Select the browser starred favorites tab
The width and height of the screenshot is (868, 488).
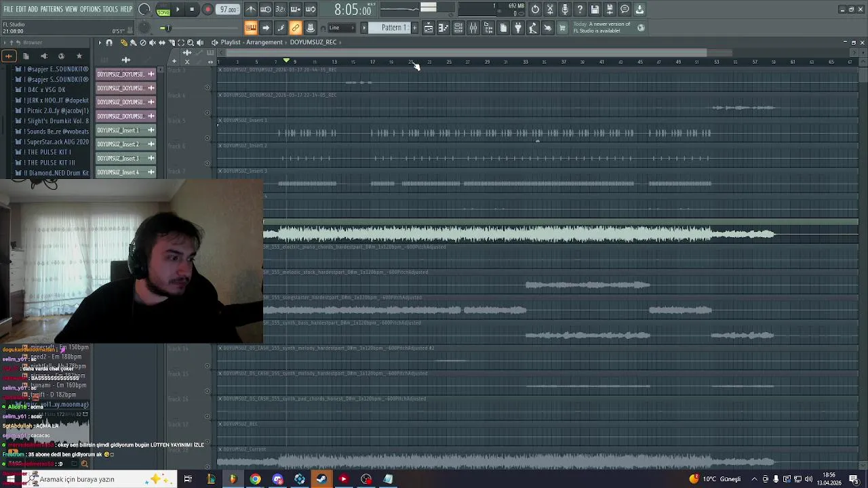coord(79,56)
